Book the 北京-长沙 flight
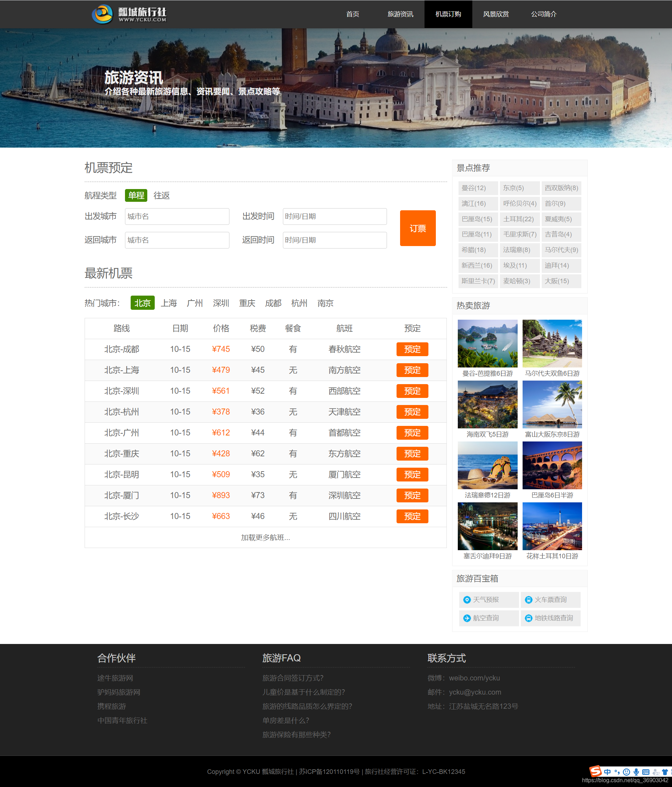The image size is (672, 787). tap(412, 516)
